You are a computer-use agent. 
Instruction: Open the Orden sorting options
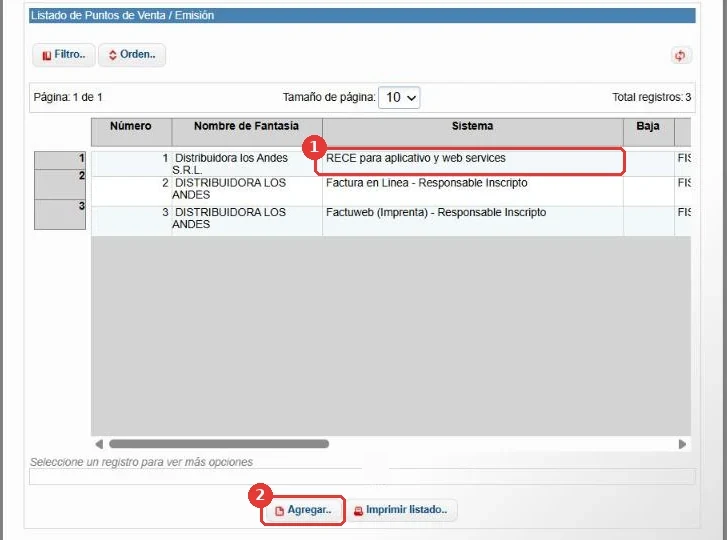132,55
